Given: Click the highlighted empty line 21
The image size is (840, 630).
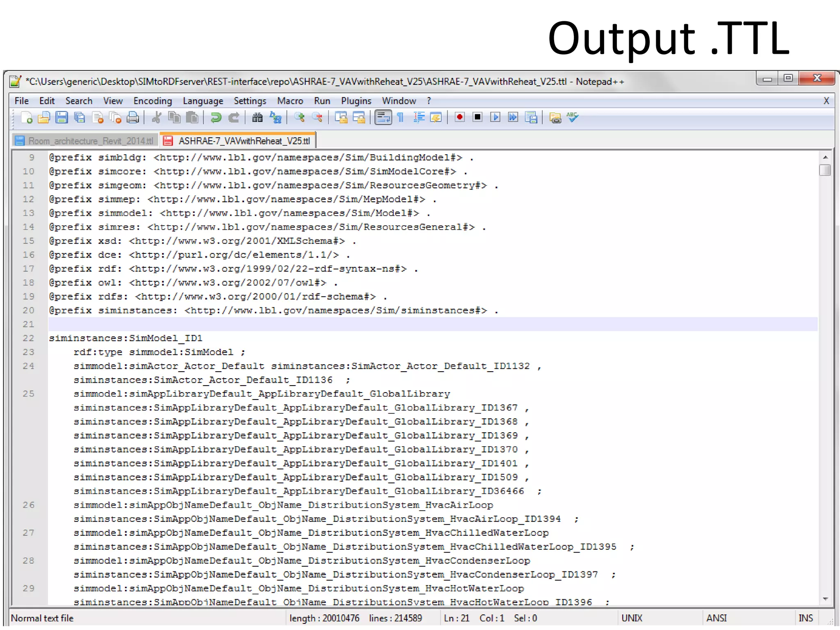Looking at the screenshot, I should [x=433, y=324].
